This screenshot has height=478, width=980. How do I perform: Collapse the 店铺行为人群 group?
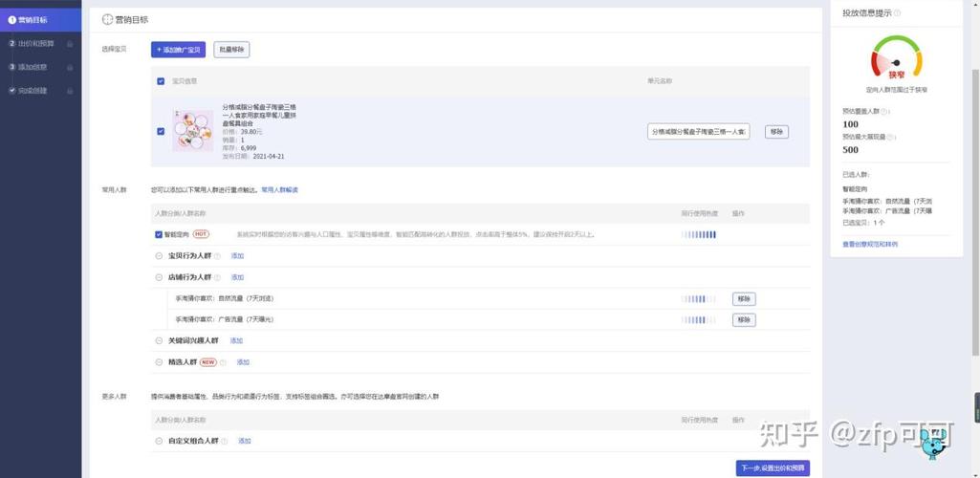[x=159, y=277]
